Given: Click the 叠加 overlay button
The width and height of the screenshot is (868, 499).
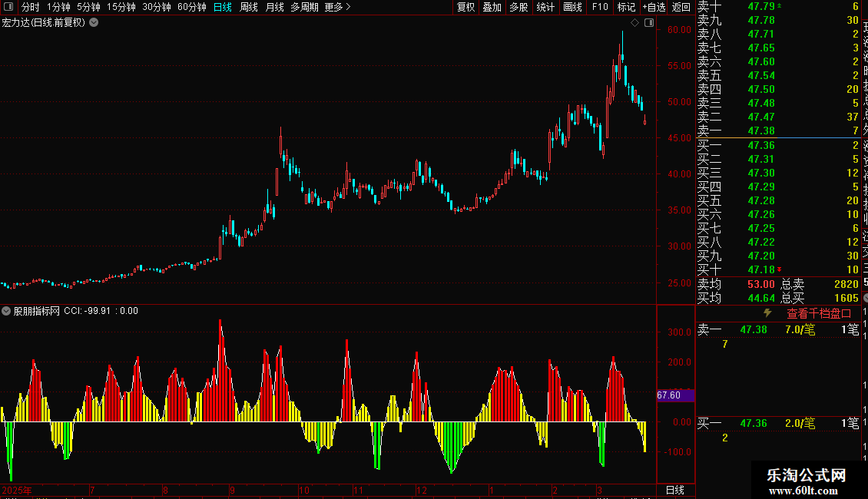Looking at the screenshot, I should click(492, 7).
